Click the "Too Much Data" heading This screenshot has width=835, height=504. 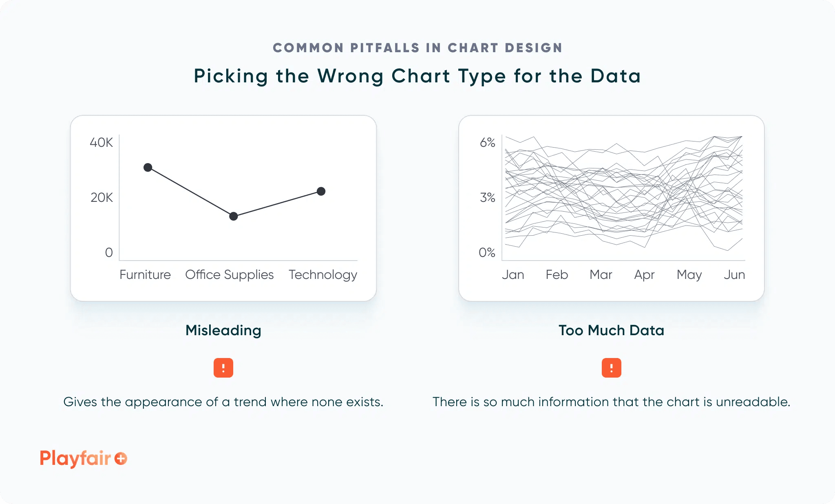[x=611, y=330]
